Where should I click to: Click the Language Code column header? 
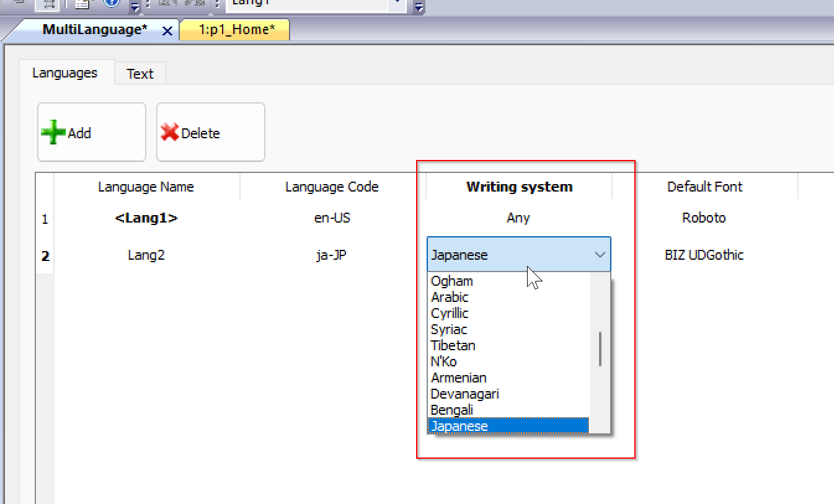pyautogui.click(x=332, y=187)
